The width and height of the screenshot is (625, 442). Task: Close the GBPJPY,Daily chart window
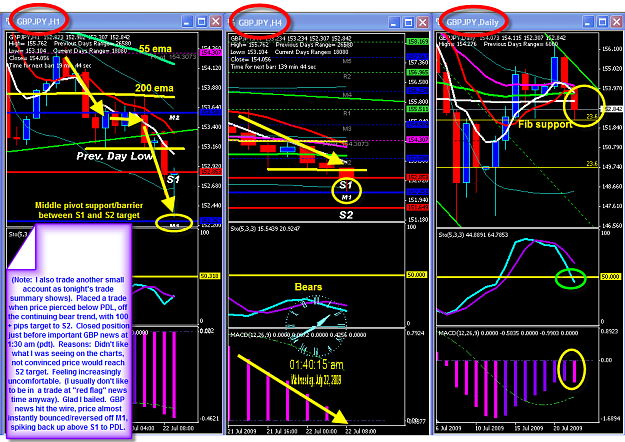tap(617, 21)
